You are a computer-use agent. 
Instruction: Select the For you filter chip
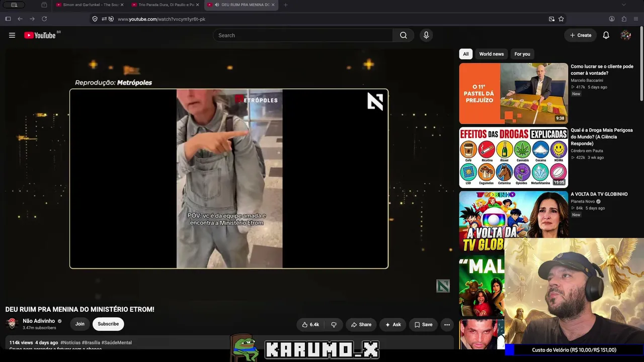pos(522,54)
